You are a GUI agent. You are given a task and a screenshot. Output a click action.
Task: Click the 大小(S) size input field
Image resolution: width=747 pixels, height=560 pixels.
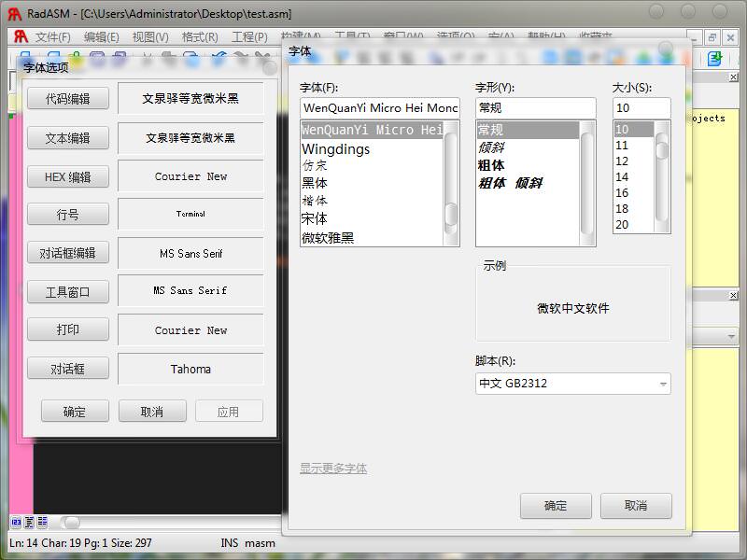coord(641,108)
